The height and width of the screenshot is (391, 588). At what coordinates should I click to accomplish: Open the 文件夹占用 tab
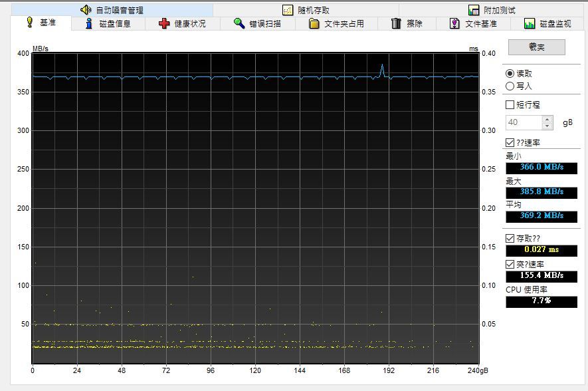[x=336, y=24]
